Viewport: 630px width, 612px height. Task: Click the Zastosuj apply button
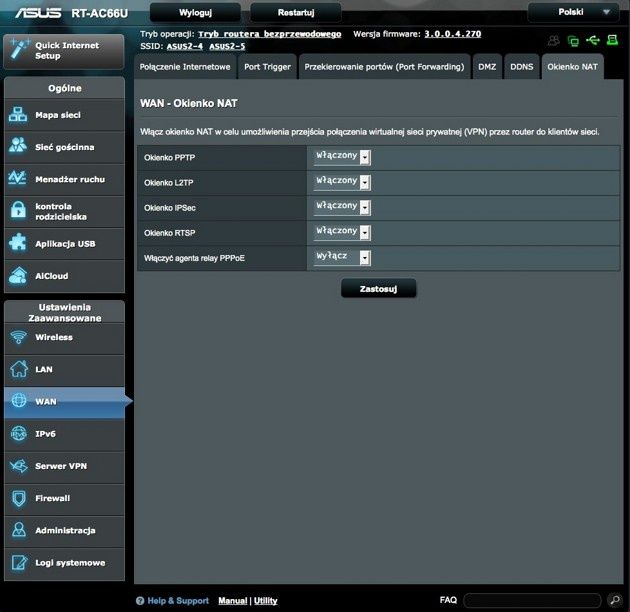click(378, 289)
